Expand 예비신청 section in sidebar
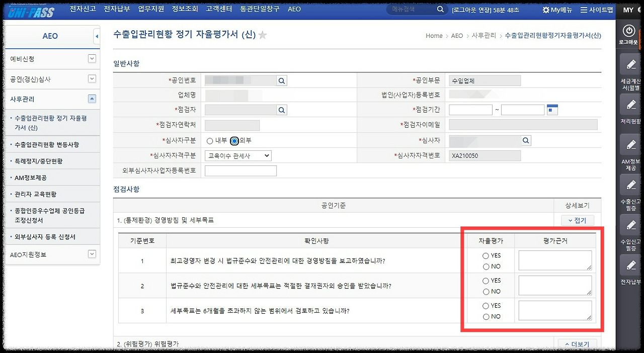The width and height of the screenshot is (644, 353). point(92,59)
